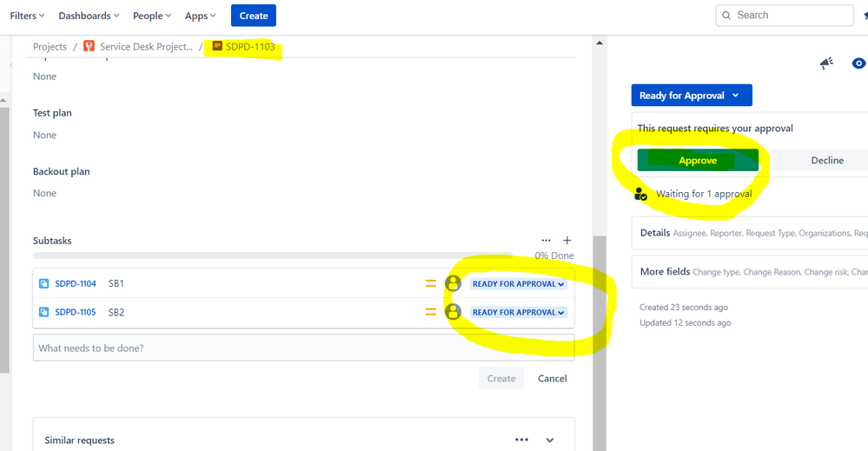Click medium priority icon on SB2 row

point(431,312)
